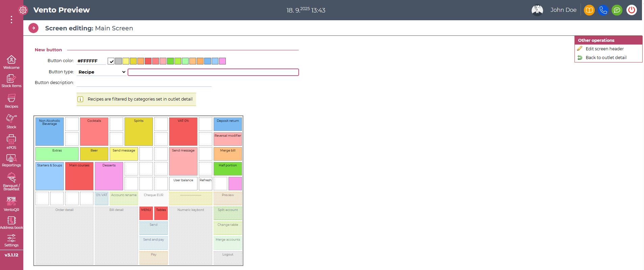Open the gear settings icon beside Vento Preview

23,10
